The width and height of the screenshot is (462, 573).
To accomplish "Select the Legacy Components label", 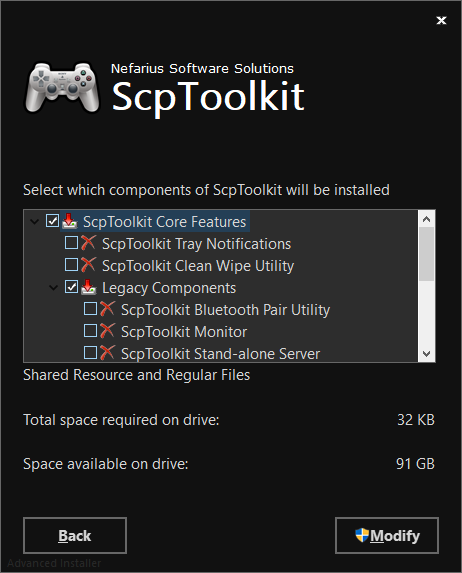I will pyautogui.click(x=169, y=288).
